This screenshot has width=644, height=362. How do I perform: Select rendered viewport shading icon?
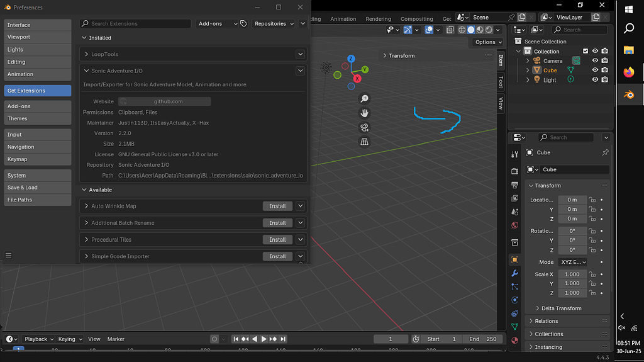pyautogui.click(x=489, y=30)
